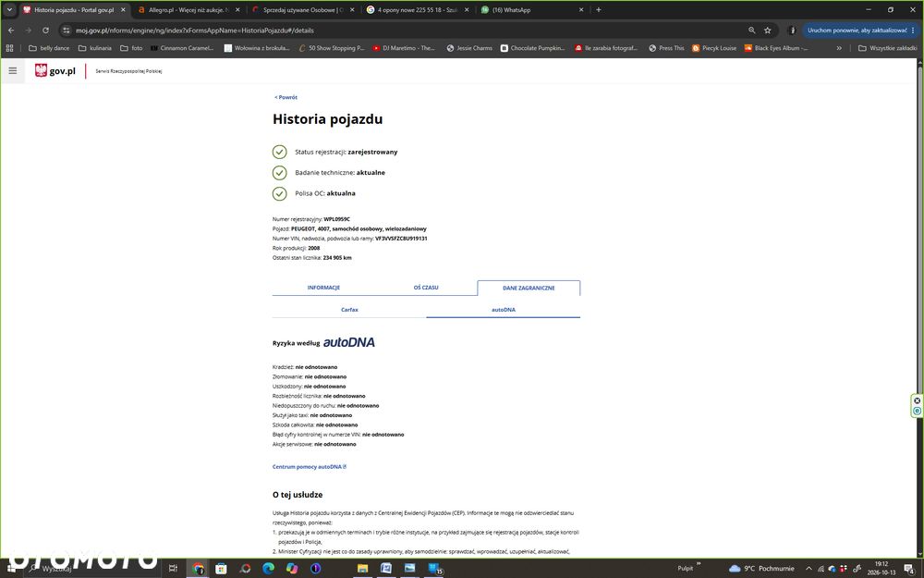924x578 pixels.
Task: Open the browser apps grid icon
Action: tap(9, 48)
